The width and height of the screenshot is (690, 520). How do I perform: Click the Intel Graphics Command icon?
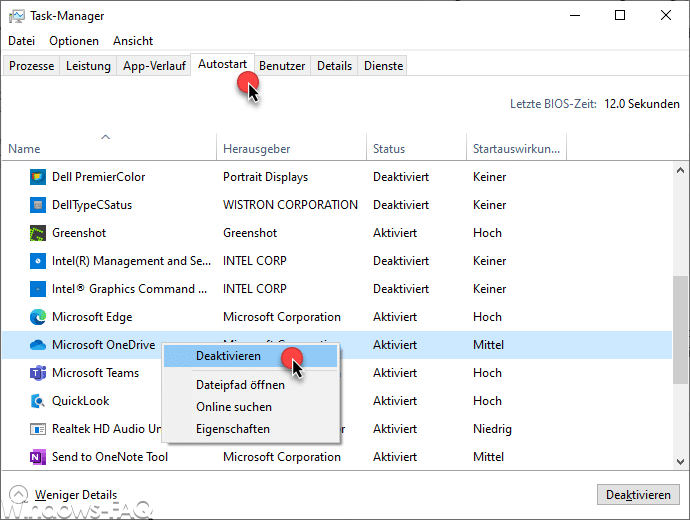[x=38, y=289]
